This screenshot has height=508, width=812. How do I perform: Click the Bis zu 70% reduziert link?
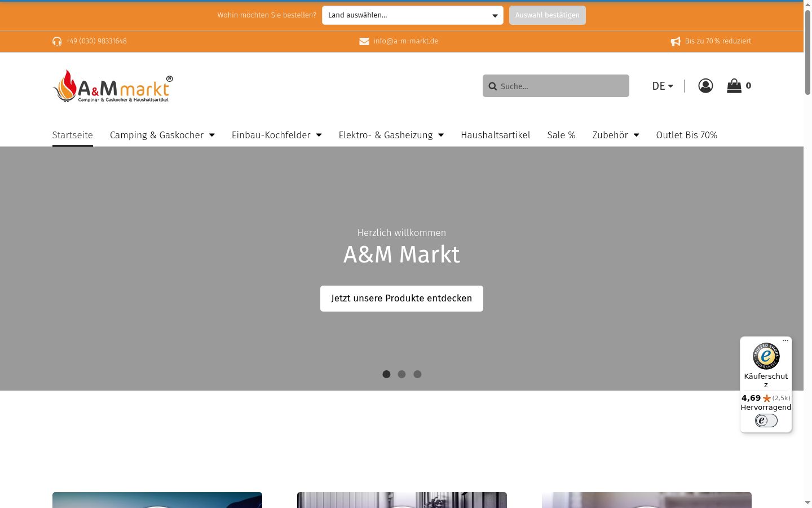click(718, 41)
